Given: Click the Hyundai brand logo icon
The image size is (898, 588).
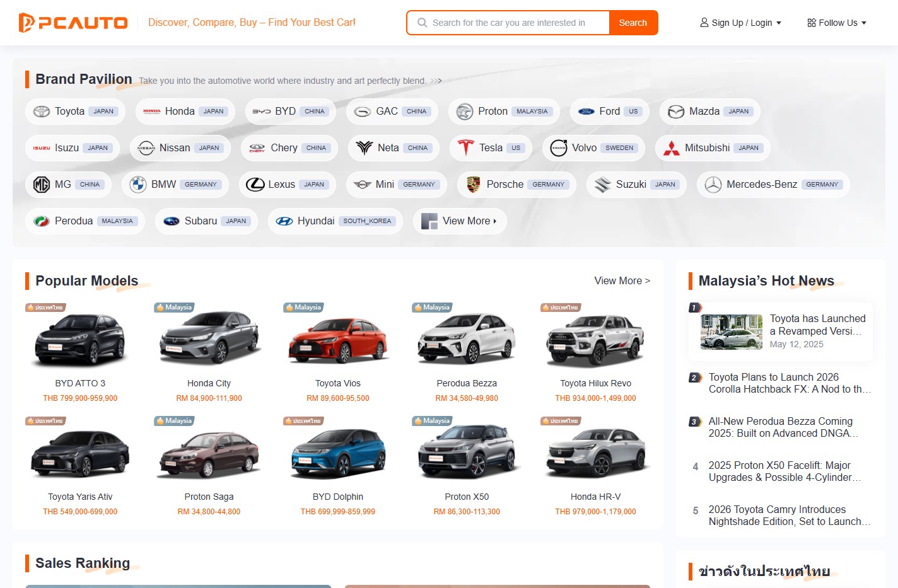Looking at the screenshot, I should pos(284,221).
